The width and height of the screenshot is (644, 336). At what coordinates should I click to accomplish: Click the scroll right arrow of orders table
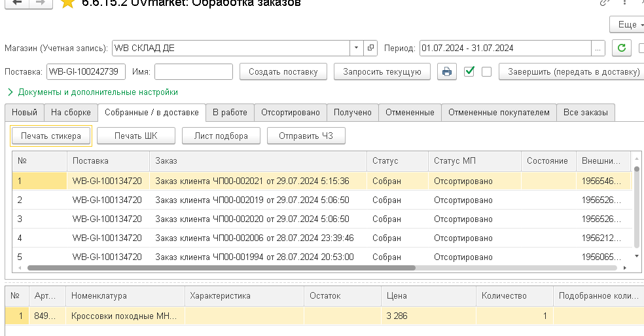point(625,268)
